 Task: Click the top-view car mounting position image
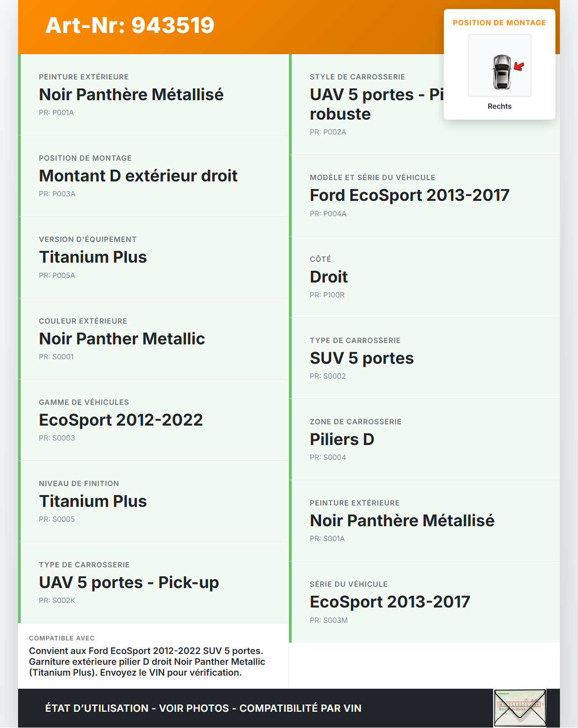pyautogui.click(x=500, y=66)
